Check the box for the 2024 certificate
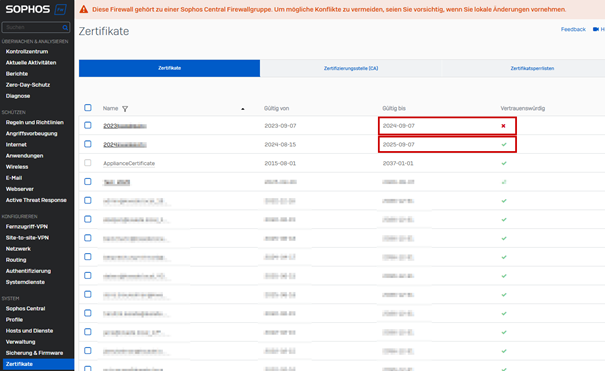This screenshot has width=605, height=371. pyautogui.click(x=88, y=144)
